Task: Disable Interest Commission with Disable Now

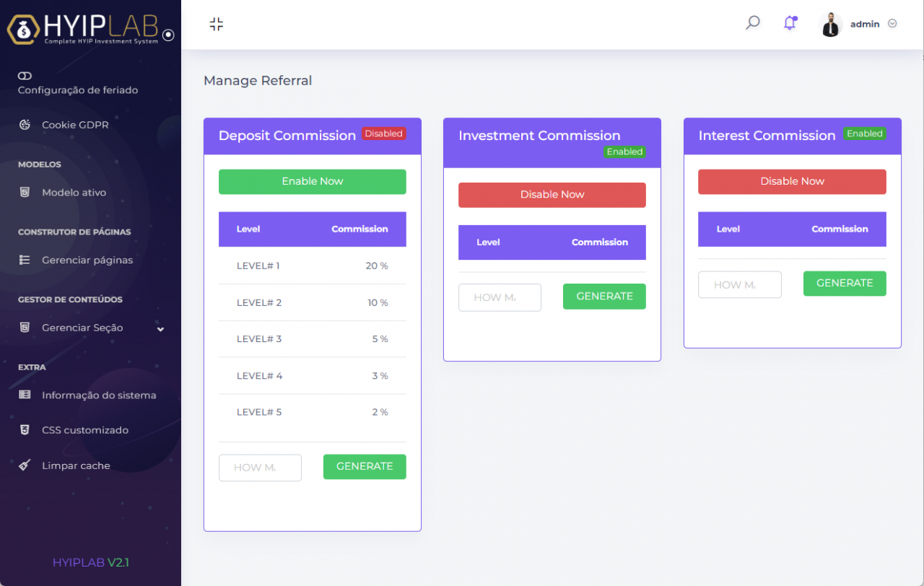Action: 791,182
